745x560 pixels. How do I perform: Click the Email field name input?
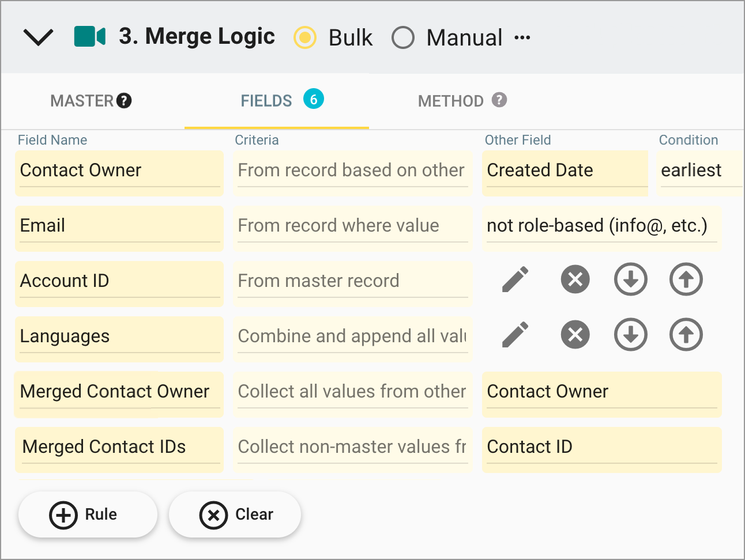[119, 225]
